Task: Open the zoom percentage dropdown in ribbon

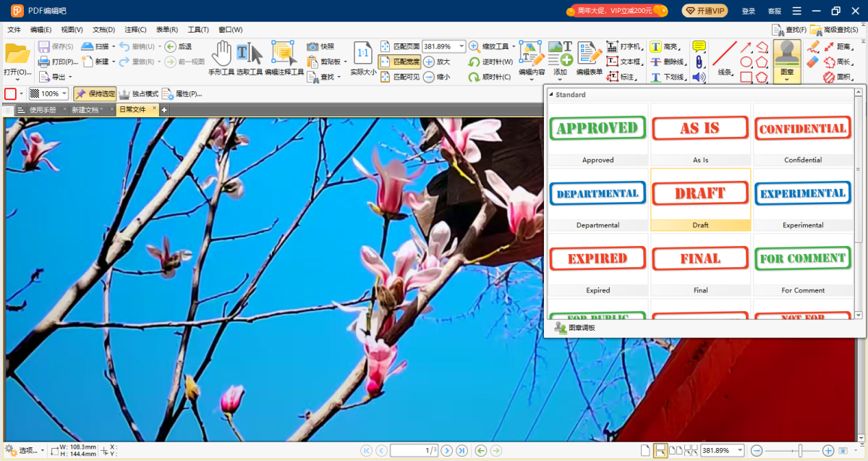Action: [x=461, y=46]
